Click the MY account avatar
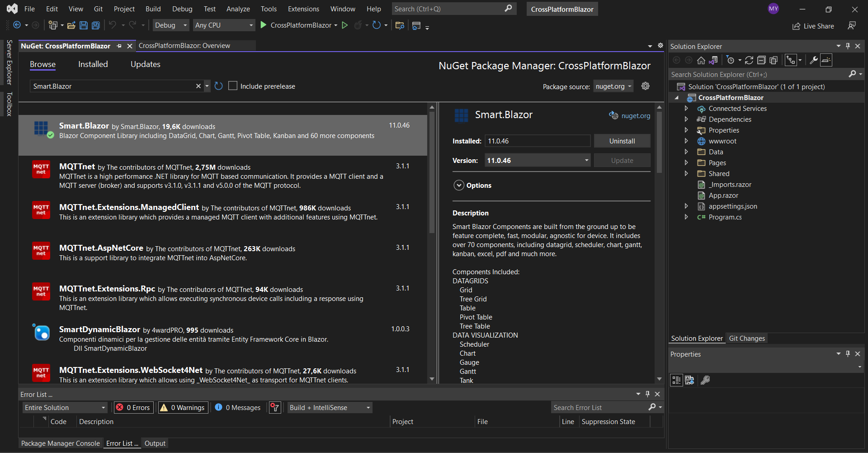Viewport: 868px width, 453px height. tap(774, 9)
